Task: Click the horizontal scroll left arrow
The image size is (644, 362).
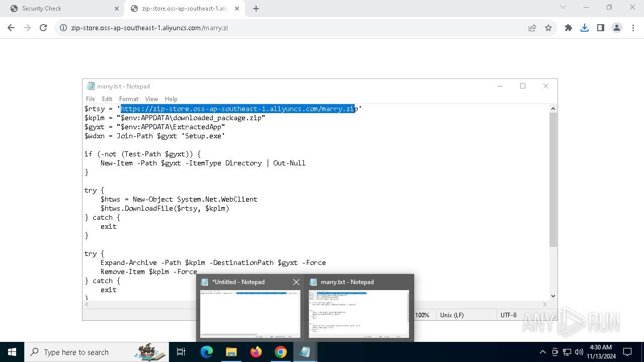Action: click(87, 304)
